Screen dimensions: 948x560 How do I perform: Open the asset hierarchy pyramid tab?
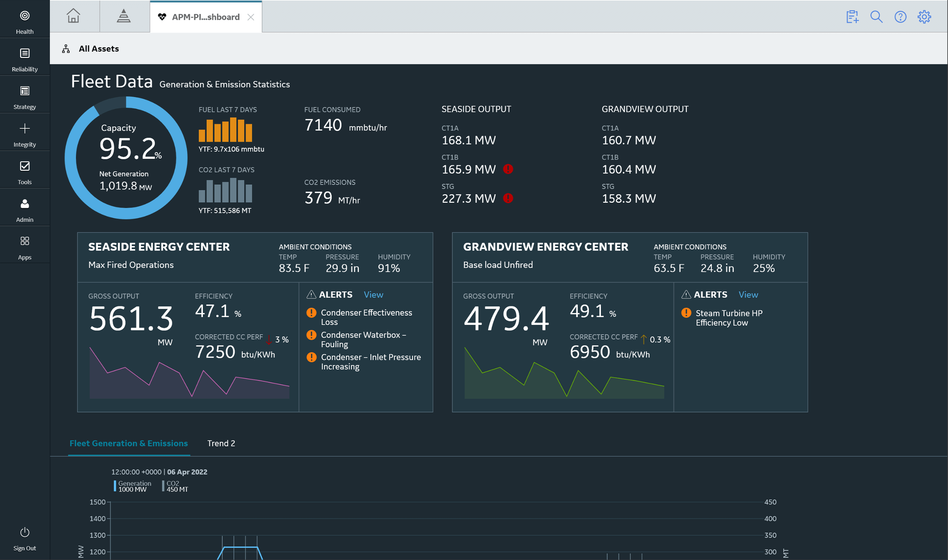[123, 16]
